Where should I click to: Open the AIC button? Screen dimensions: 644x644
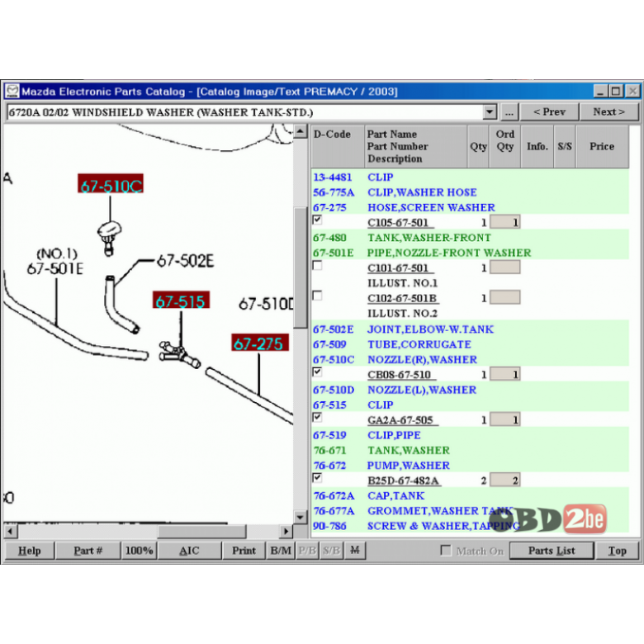[x=189, y=551]
